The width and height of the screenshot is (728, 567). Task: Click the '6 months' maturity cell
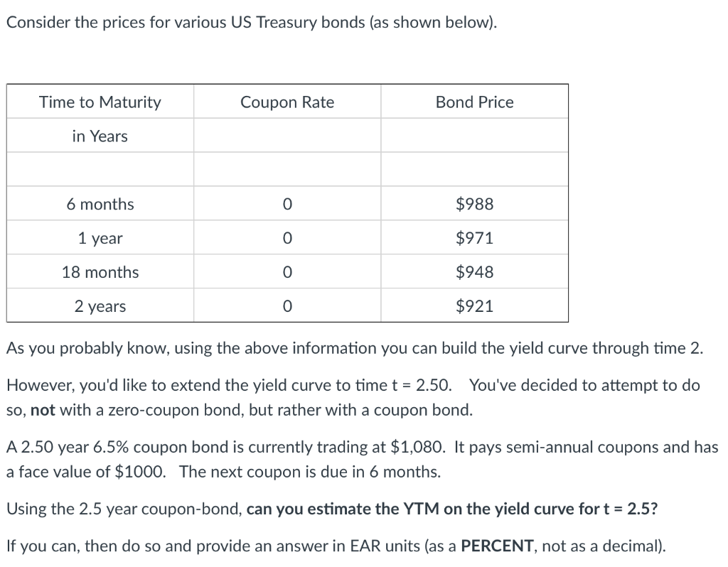point(100,204)
